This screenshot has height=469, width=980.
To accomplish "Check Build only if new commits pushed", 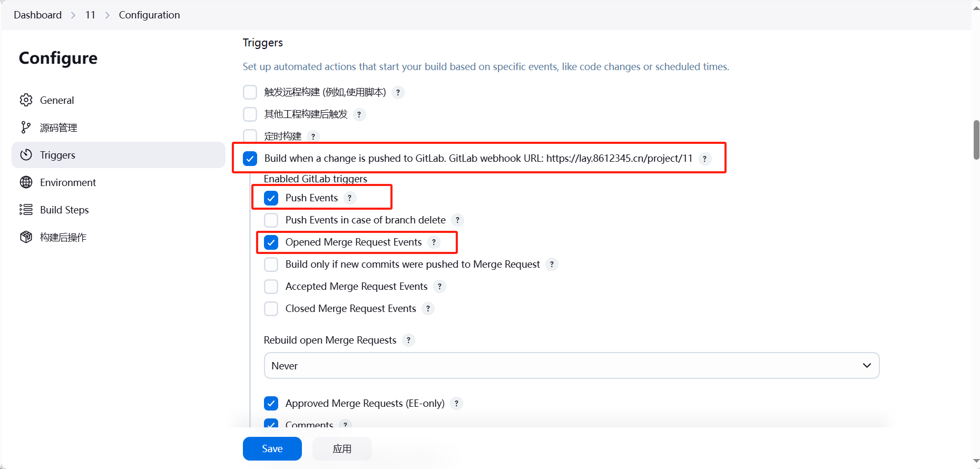I will 271,265.
